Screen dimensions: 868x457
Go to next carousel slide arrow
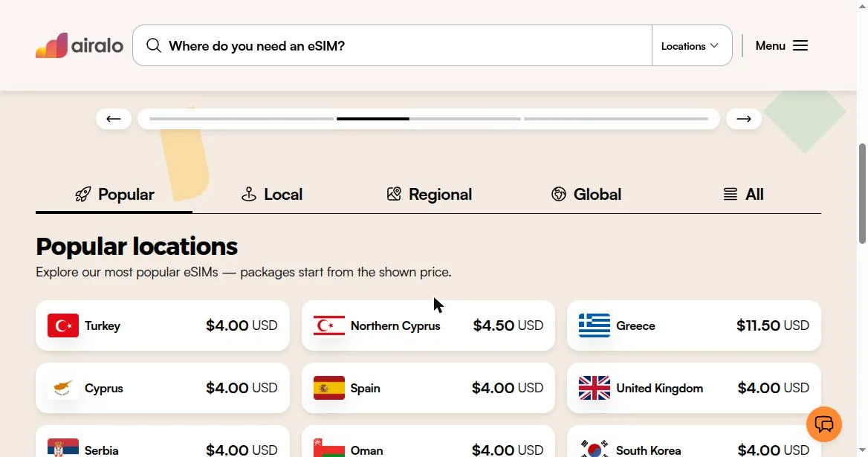point(743,119)
